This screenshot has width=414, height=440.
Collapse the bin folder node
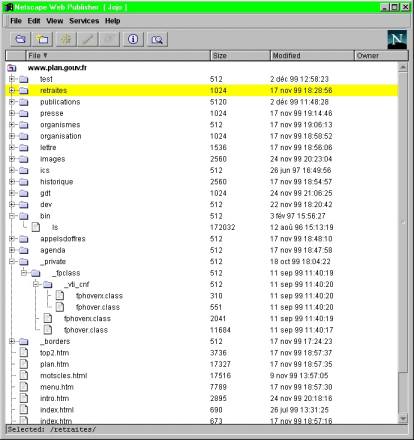tap(12, 216)
